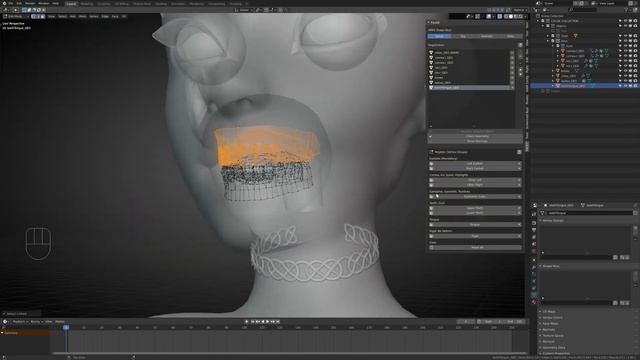Assign Rigid vertex group
The image size is (640, 360).
pos(475,236)
